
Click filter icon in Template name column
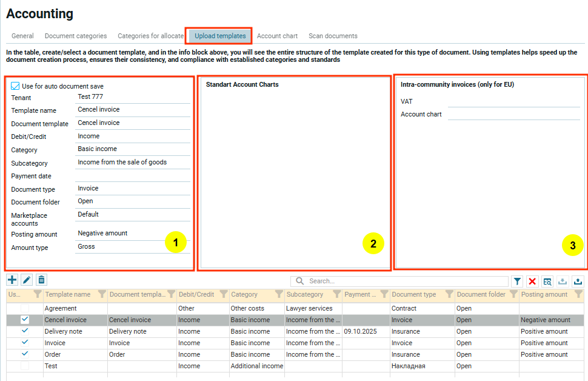[101, 294]
